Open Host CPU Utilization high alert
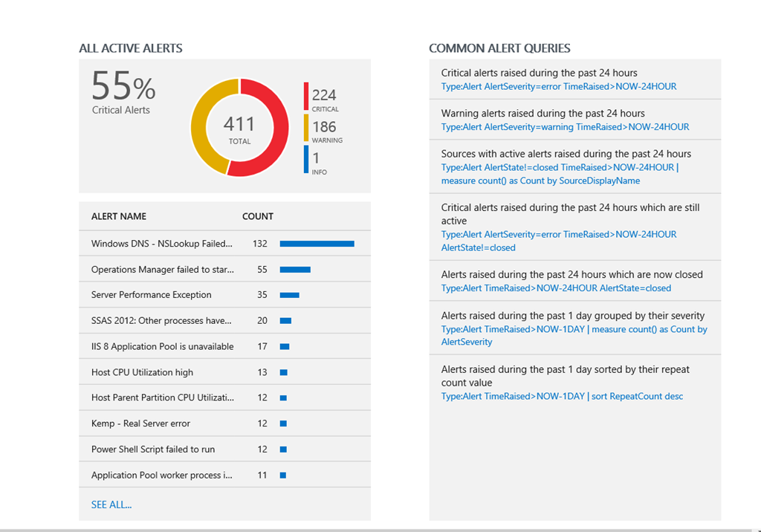Screen dimensions: 761x532 click(x=142, y=372)
